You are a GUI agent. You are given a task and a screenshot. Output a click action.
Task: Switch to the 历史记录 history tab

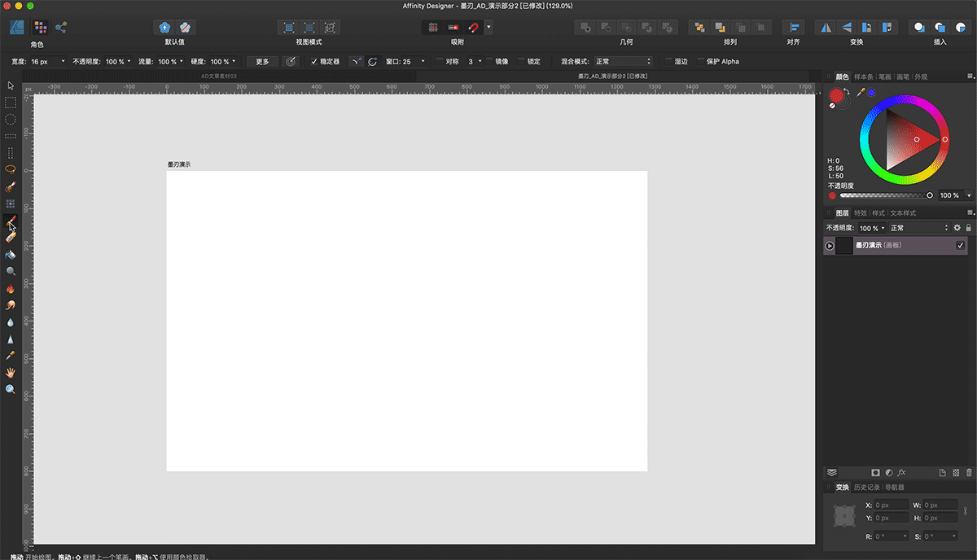(868, 488)
